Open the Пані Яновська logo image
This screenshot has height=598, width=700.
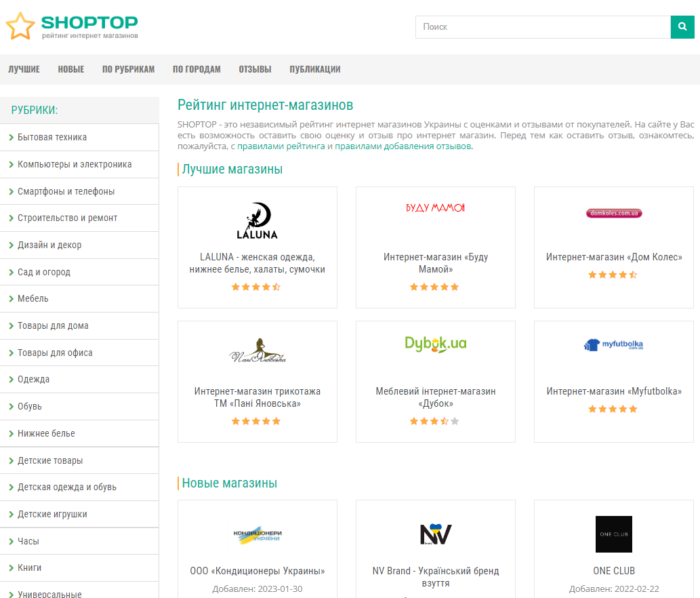coord(257,351)
